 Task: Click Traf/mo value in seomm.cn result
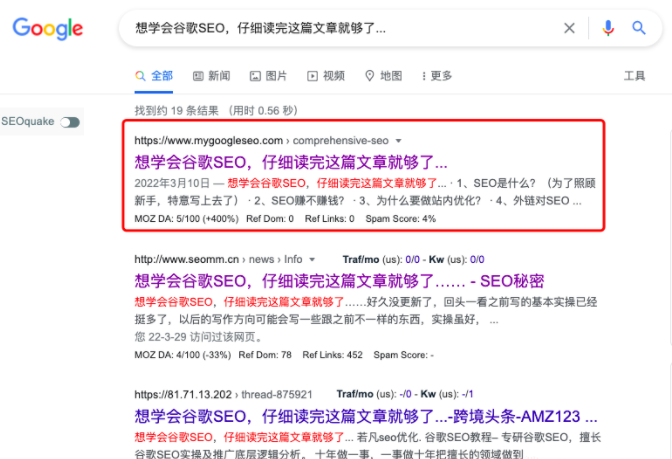pos(412,260)
